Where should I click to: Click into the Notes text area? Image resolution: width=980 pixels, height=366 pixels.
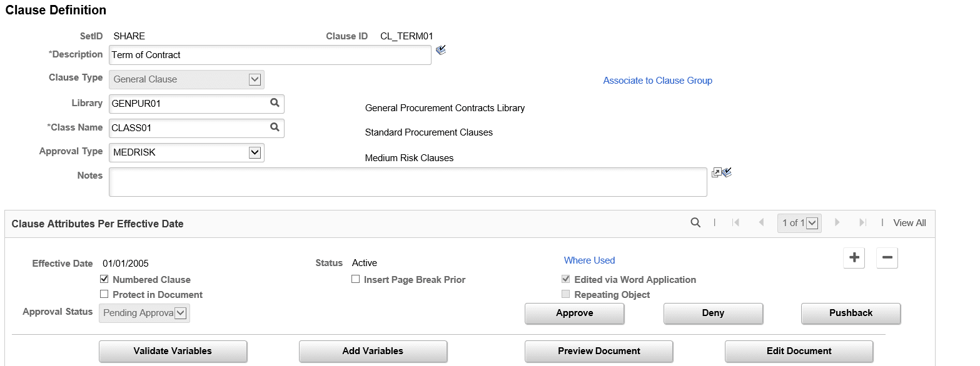pos(408,182)
